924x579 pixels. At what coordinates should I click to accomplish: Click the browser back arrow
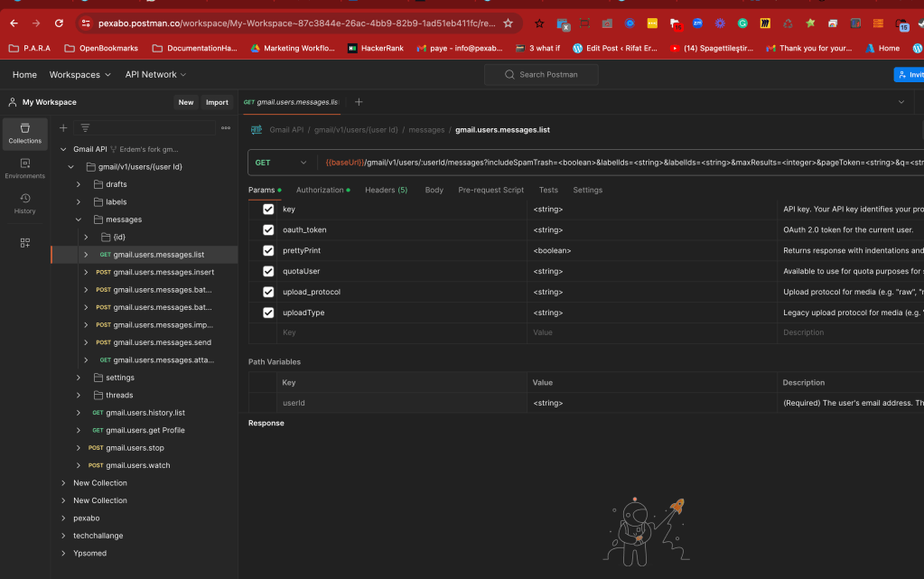(x=14, y=23)
